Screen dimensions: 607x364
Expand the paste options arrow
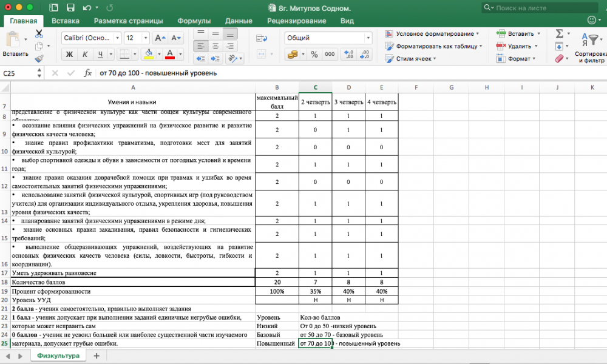pos(25,39)
